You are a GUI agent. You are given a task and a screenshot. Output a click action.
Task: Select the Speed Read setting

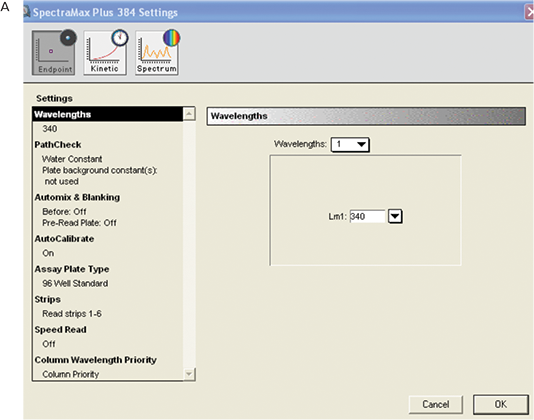61,330
